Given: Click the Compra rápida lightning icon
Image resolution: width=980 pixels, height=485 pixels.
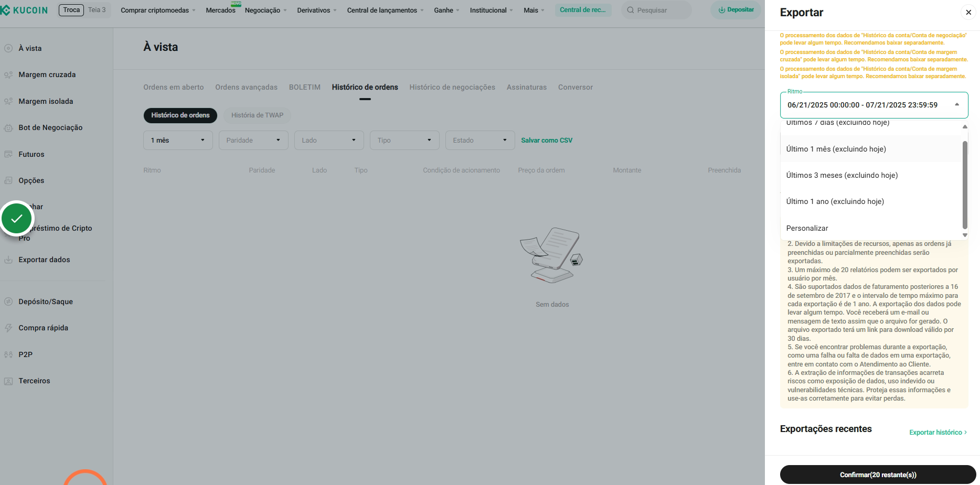Looking at the screenshot, I should (8, 328).
